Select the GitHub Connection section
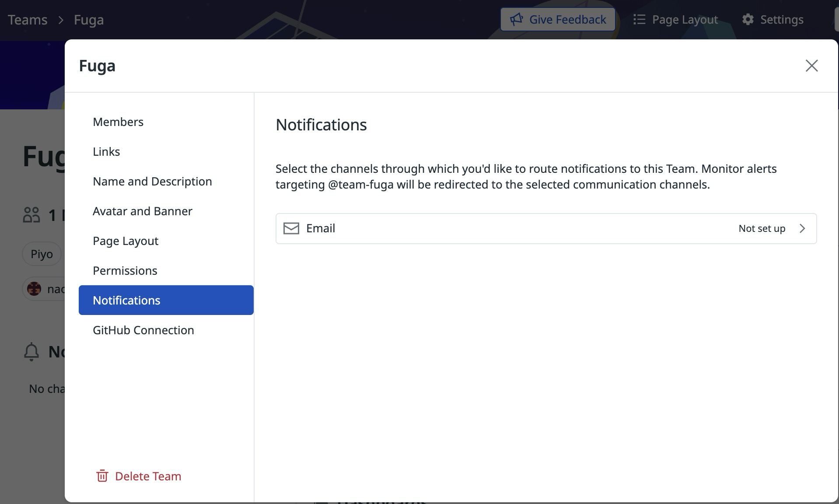Viewport: 839px width, 504px height. click(x=143, y=330)
